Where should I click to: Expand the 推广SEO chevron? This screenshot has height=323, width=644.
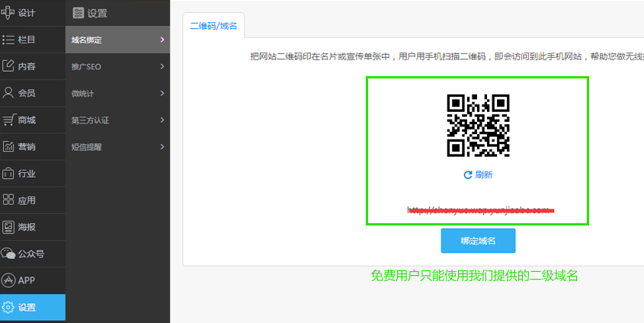162,67
